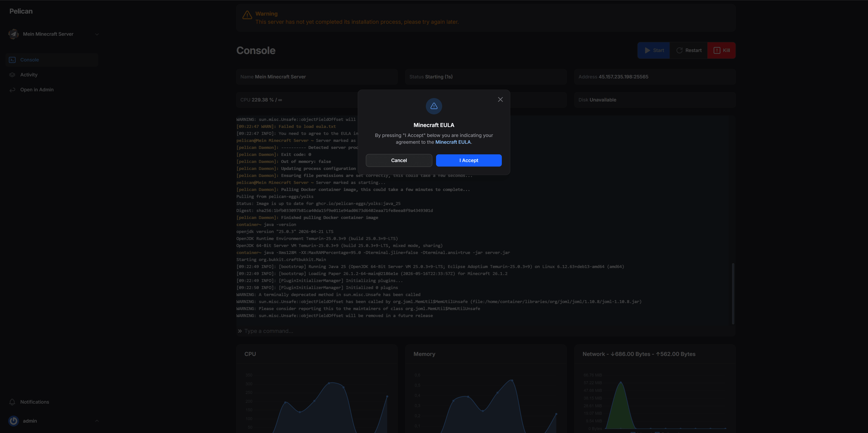Viewport: 868px width, 433px height.
Task: Click the Console page heading
Action: point(256,51)
